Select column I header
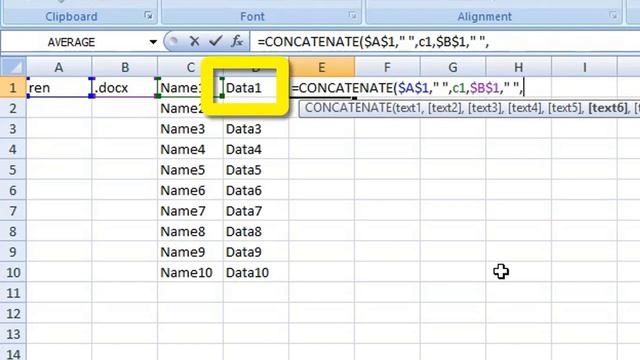The height and width of the screenshot is (360, 640). (x=584, y=67)
